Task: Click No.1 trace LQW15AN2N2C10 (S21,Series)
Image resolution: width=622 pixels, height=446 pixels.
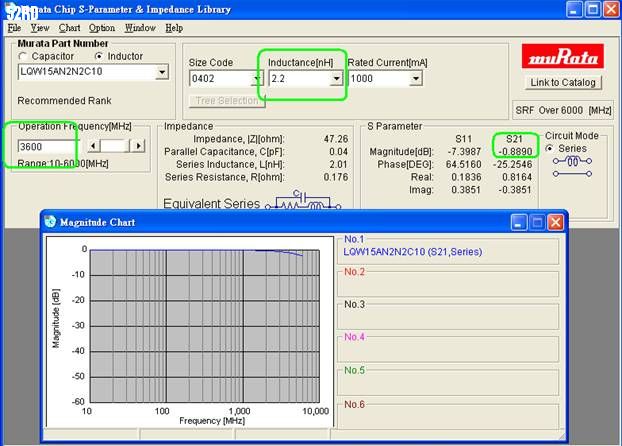Action: [413, 252]
